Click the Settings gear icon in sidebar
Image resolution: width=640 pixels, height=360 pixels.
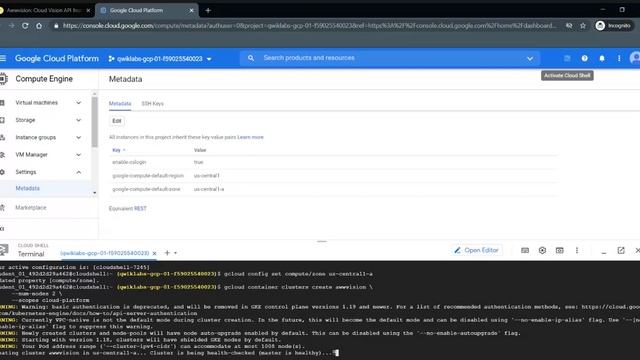tap(2, 172)
